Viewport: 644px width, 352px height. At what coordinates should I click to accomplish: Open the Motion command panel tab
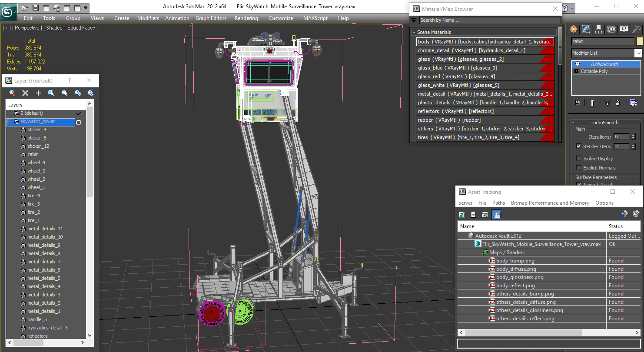611,29
